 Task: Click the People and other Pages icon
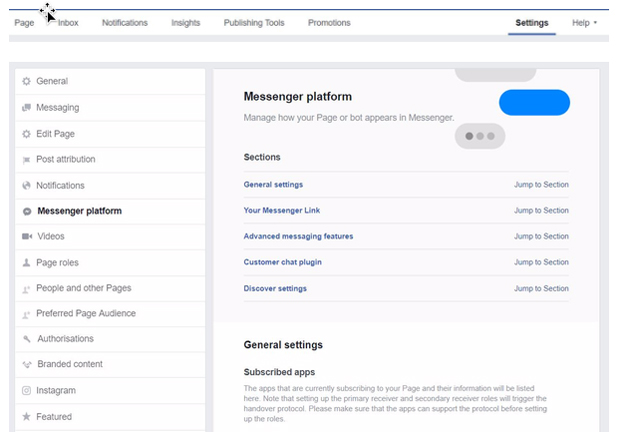[27, 289]
